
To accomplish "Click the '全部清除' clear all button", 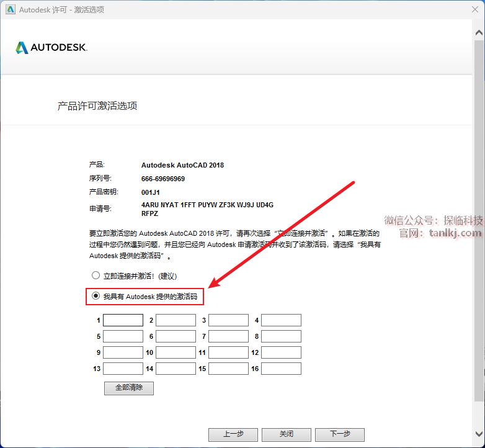I will click(x=129, y=388).
